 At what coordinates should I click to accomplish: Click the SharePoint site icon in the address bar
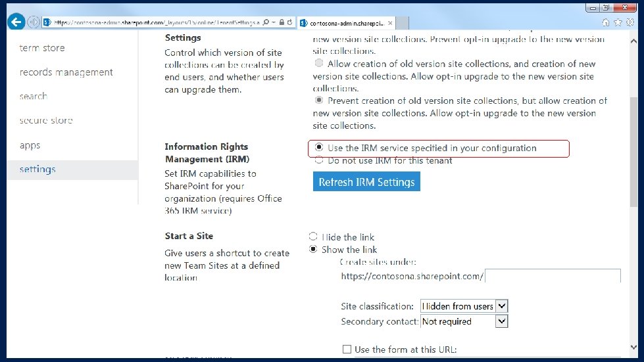pos(47,22)
